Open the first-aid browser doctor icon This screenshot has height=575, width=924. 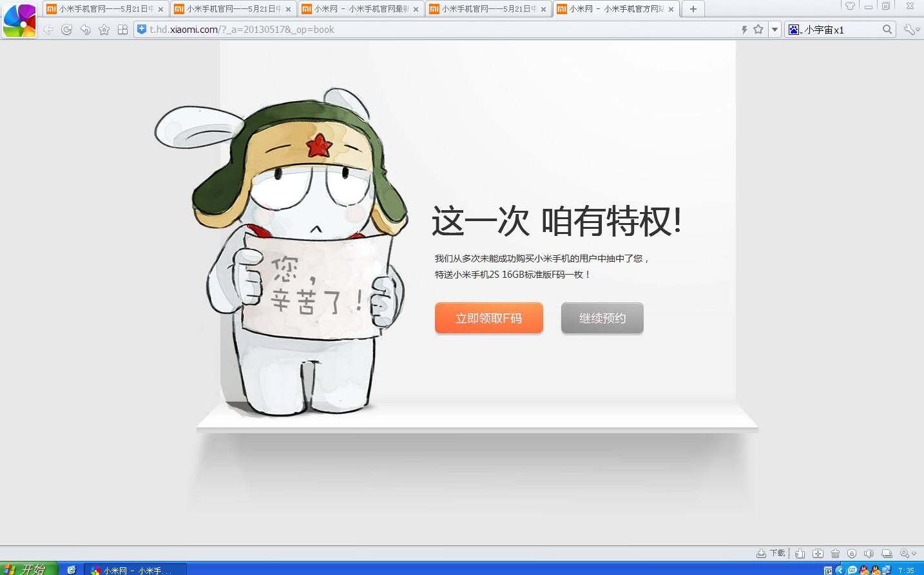818,553
